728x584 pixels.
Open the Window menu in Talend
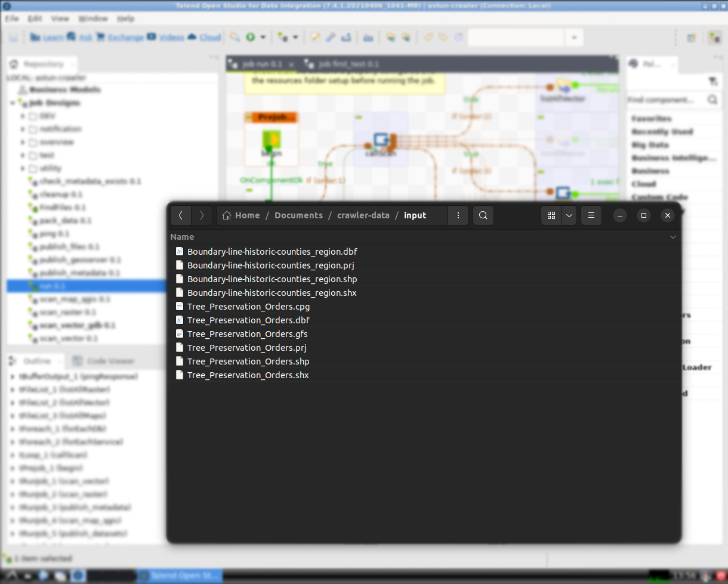click(x=93, y=18)
